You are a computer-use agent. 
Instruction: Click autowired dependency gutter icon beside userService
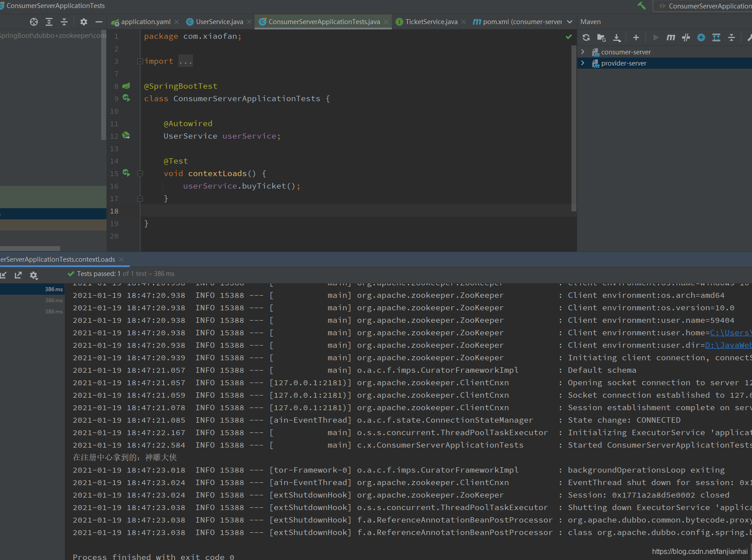(x=126, y=136)
